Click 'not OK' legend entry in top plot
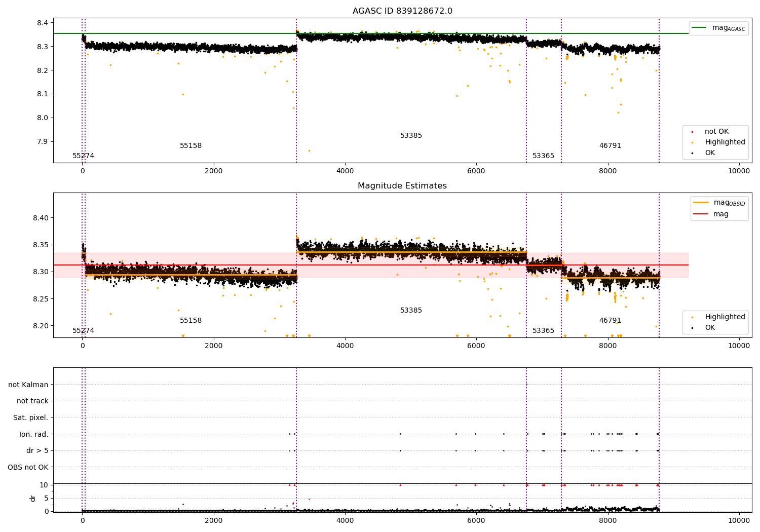The width and height of the screenshot is (760, 532). 710,132
